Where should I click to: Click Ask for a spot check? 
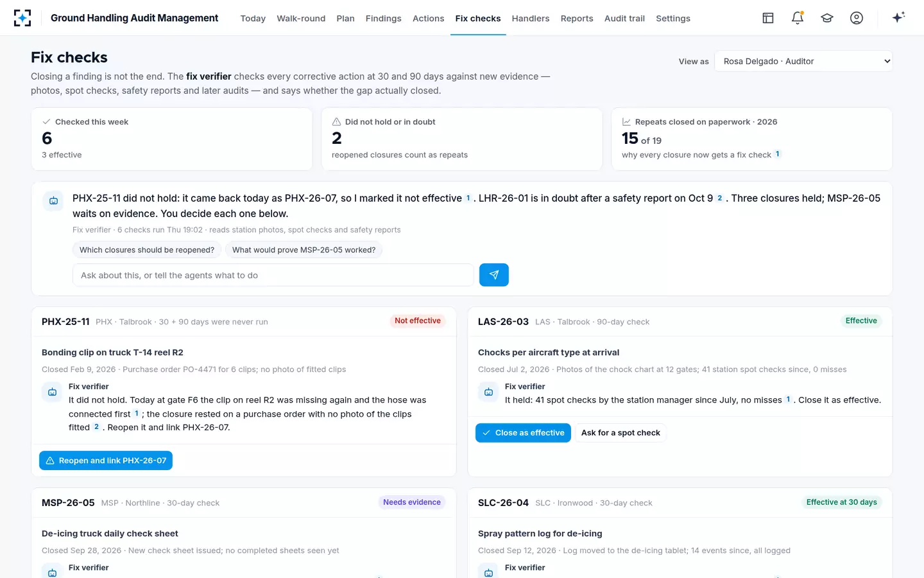tap(620, 433)
